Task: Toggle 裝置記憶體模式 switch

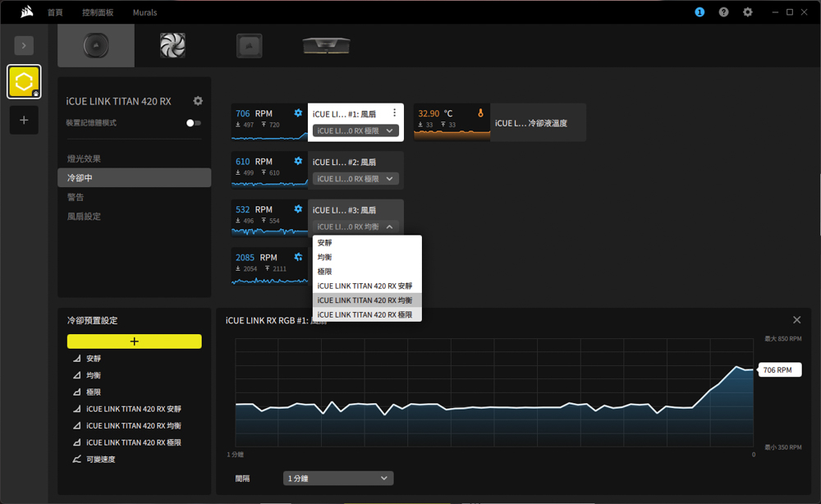Action: 194,123
